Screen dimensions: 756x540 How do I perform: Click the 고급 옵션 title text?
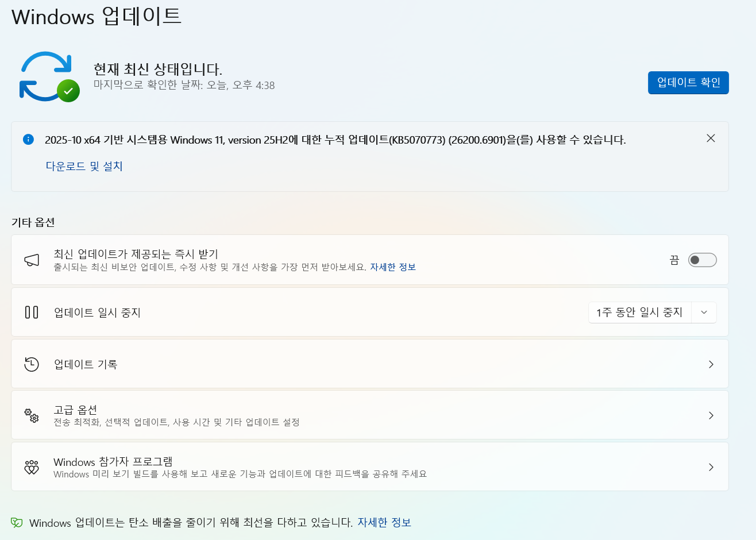coord(75,410)
